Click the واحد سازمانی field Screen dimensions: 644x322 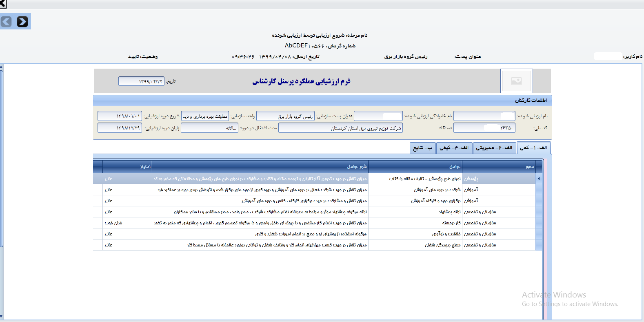click(x=205, y=116)
